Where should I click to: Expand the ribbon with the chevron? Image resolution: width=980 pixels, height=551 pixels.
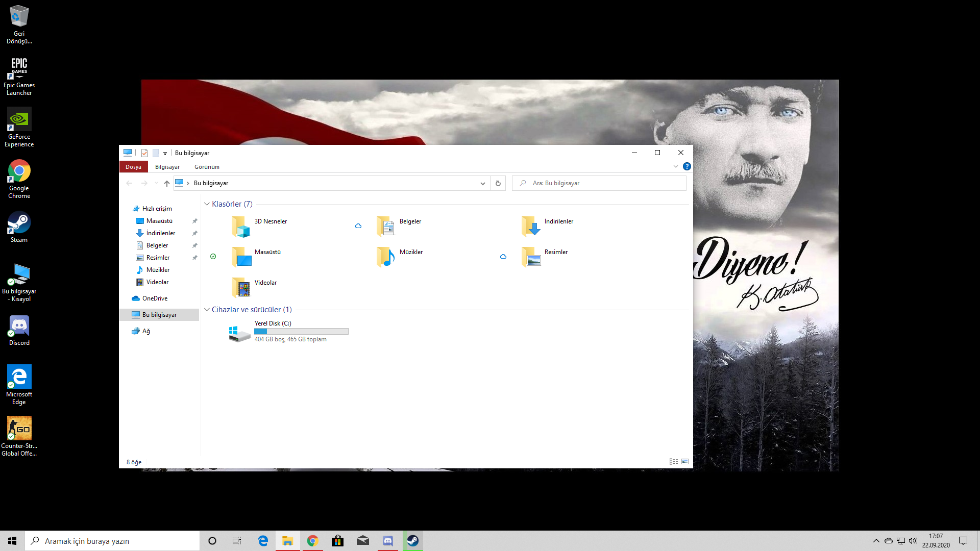coord(676,166)
